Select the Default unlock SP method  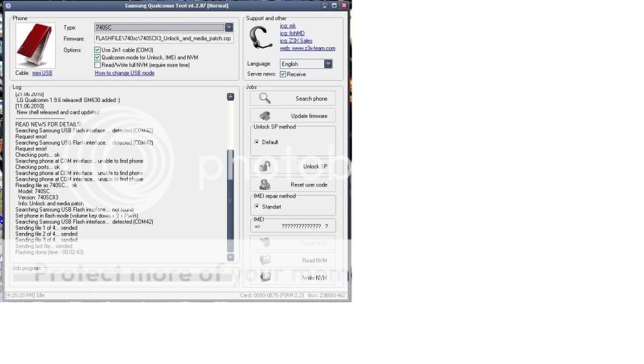[x=257, y=142]
